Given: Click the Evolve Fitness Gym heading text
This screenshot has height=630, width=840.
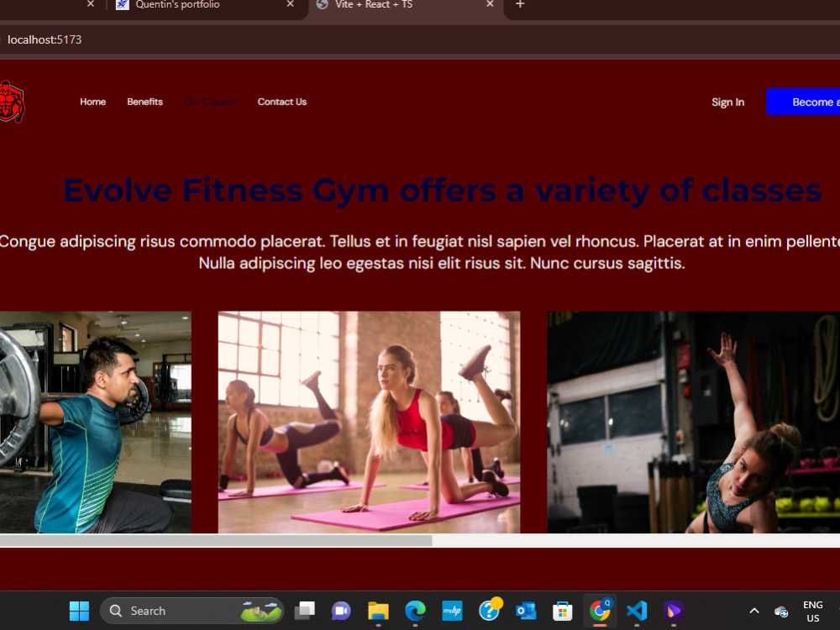Looking at the screenshot, I should click(443, 190).
